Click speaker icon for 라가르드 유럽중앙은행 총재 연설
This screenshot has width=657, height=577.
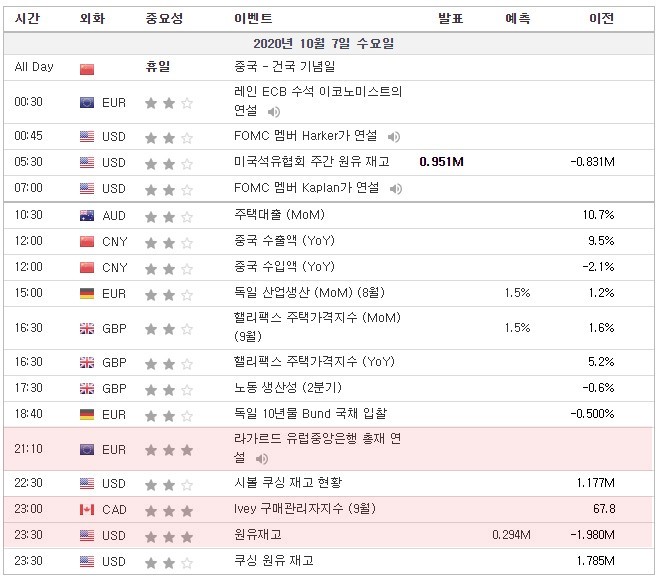pos(262,459)
